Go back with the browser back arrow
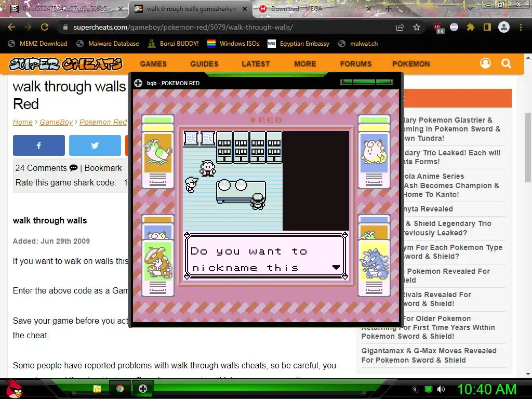 tap(11, 27)
